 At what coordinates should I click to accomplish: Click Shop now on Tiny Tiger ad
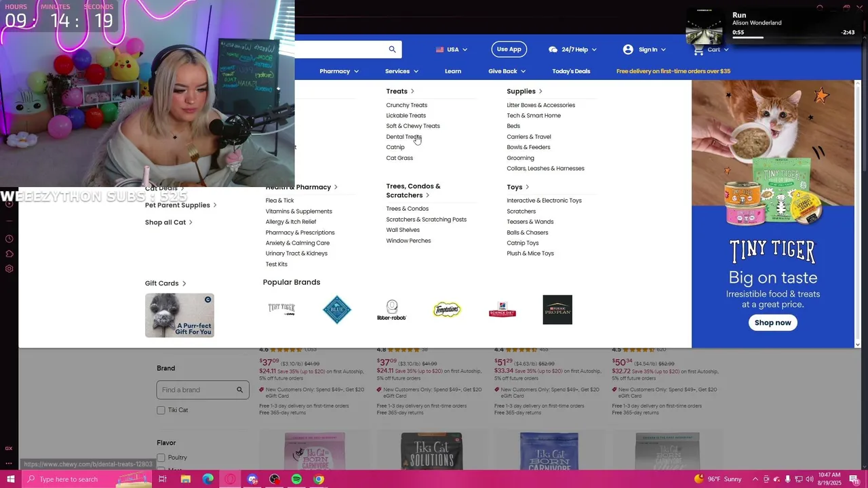773,323
